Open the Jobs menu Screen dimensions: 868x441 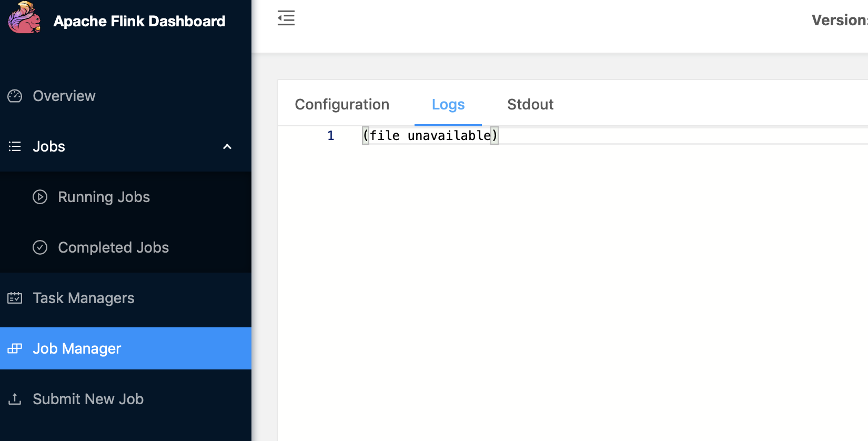coord(126,146)
